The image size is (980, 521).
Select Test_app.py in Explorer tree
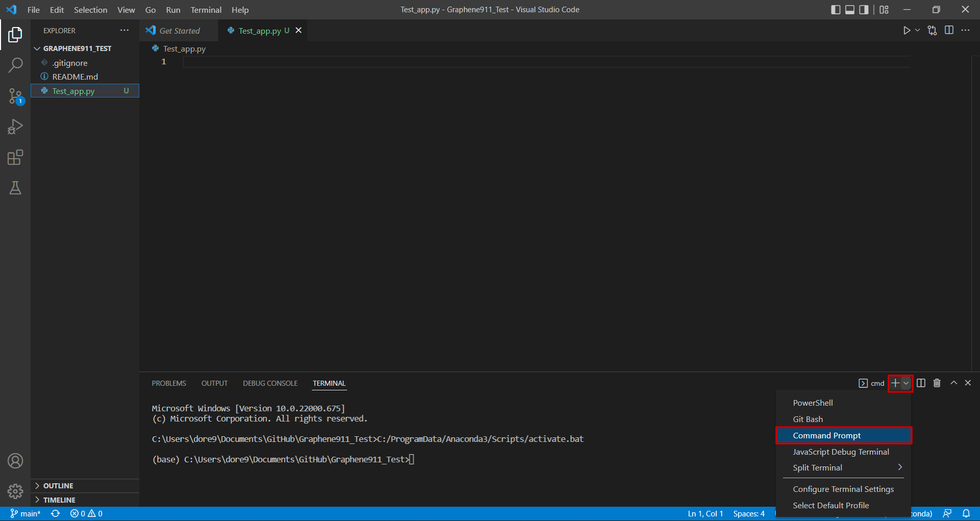(85, 91)
